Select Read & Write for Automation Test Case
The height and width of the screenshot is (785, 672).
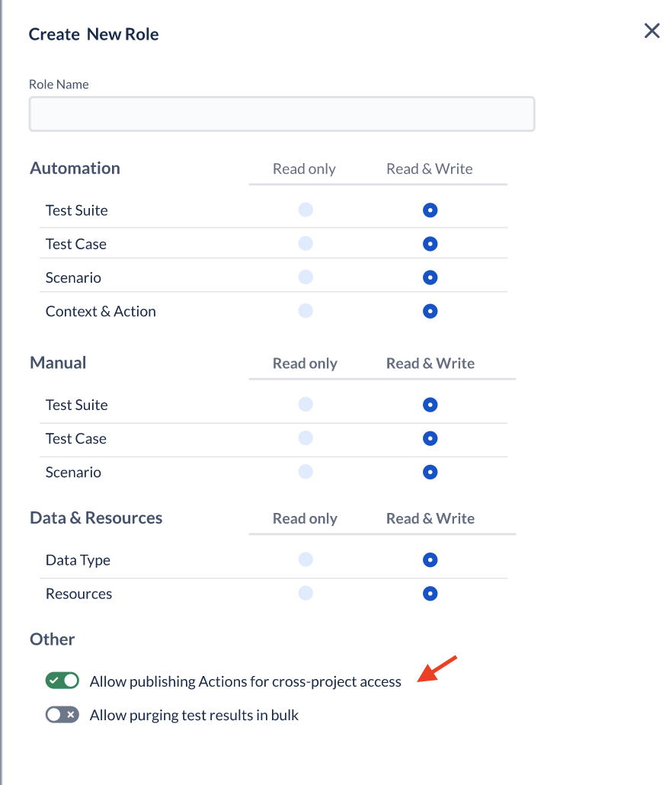pyautogui.click(x=430, y=244)
